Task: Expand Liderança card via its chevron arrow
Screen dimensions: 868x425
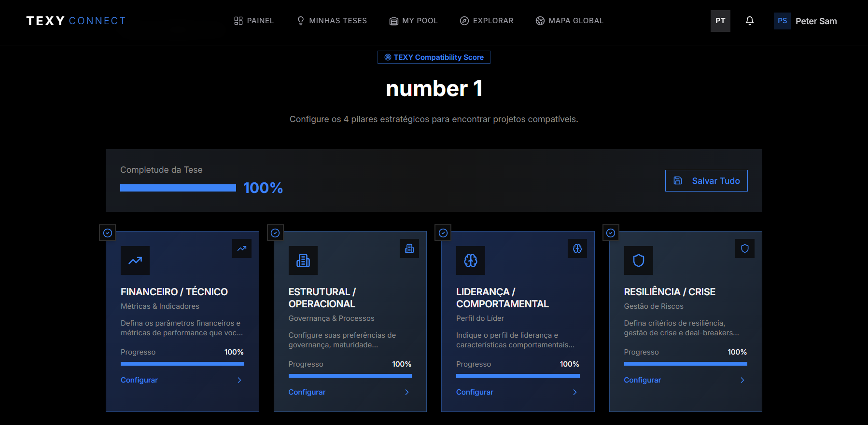Action: tap(575, 392)
